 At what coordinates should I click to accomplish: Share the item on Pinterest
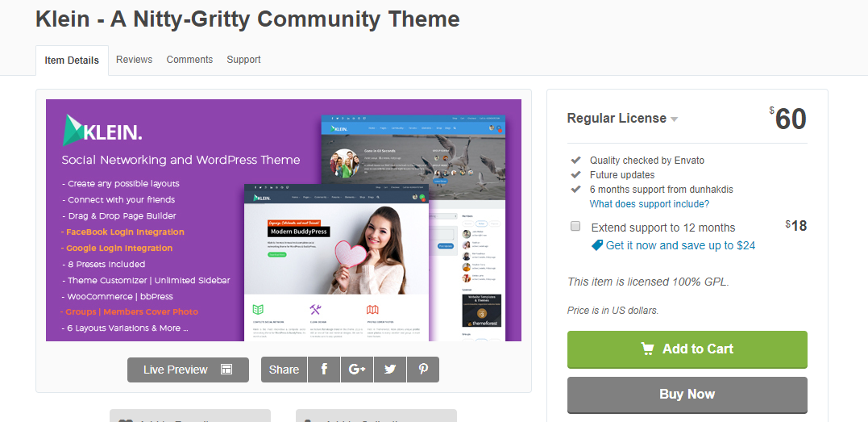pos(423,370)
